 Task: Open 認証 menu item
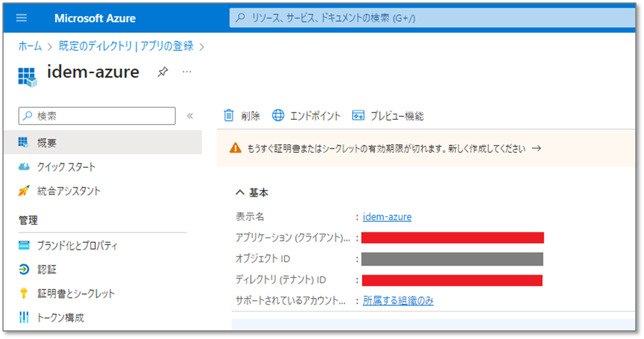tap(47, 270)
